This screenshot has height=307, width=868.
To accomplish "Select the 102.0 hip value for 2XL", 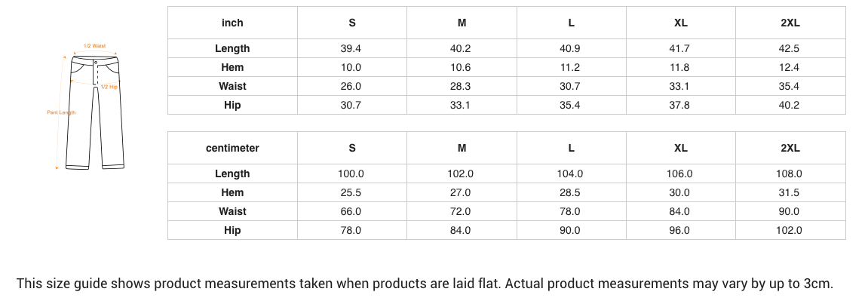I will [x=790, y=230].
